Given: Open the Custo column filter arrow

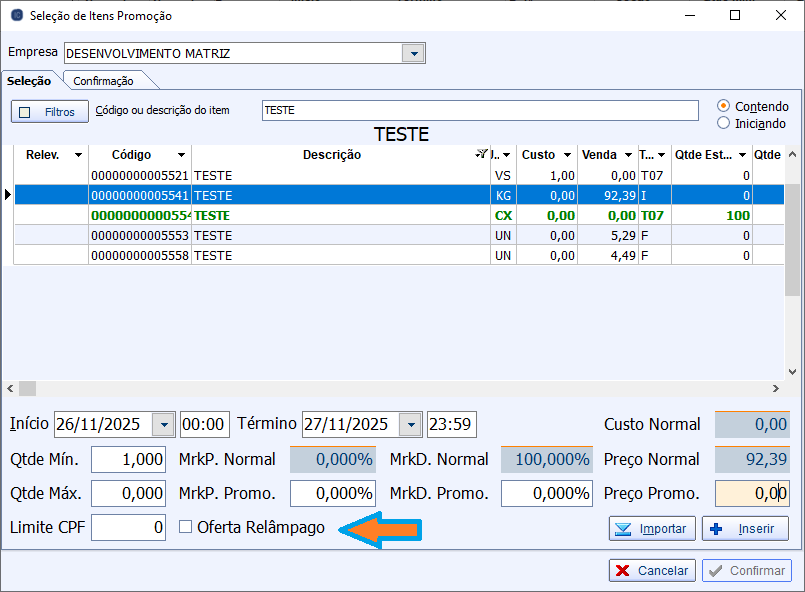Looking at the screenshot, I should (567, 155).
